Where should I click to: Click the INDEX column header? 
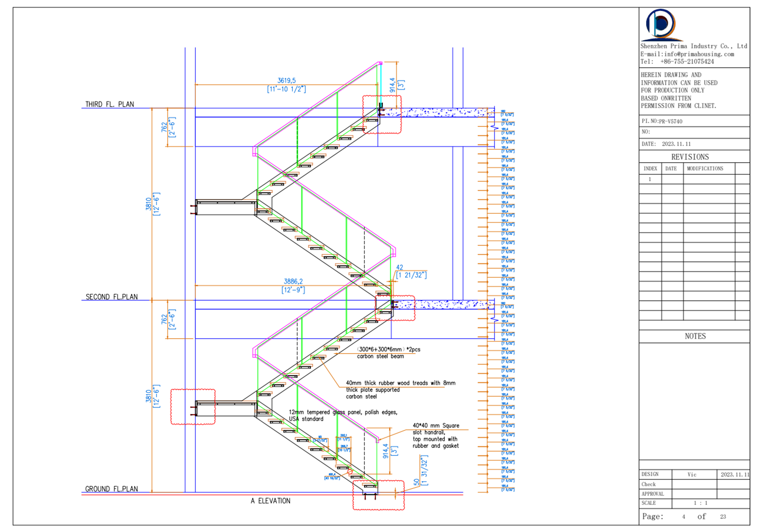click(x=650, y=168)
